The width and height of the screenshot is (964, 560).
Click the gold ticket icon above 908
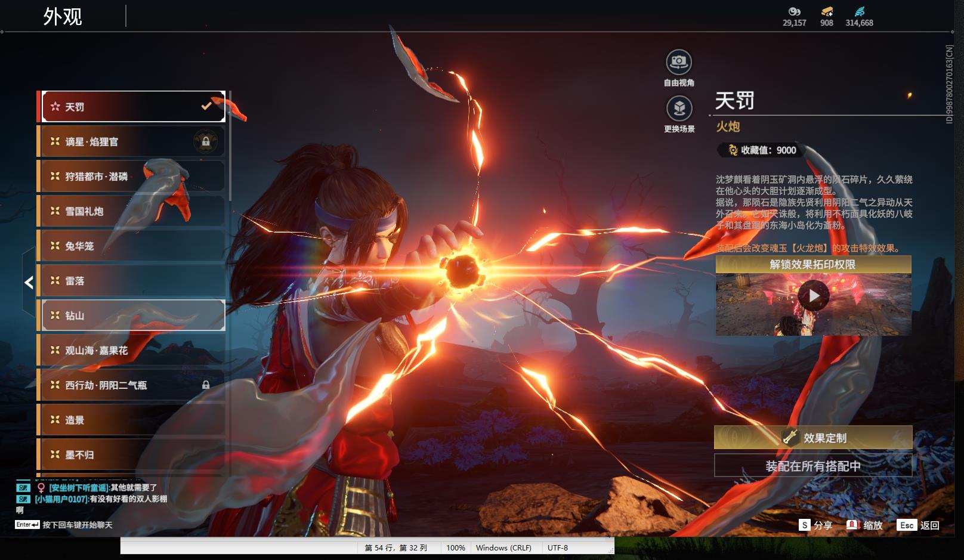click(827, 11)
